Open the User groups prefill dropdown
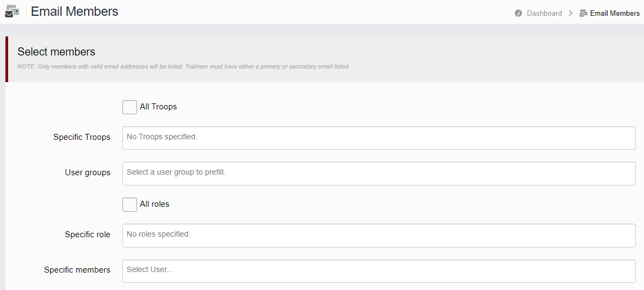644x290 pixels. (x=379, y=174)
